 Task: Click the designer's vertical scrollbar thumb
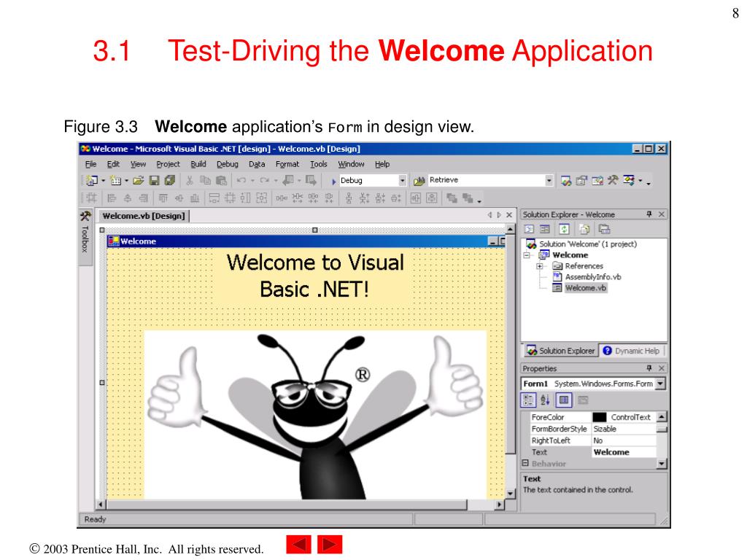pos(510,345)
